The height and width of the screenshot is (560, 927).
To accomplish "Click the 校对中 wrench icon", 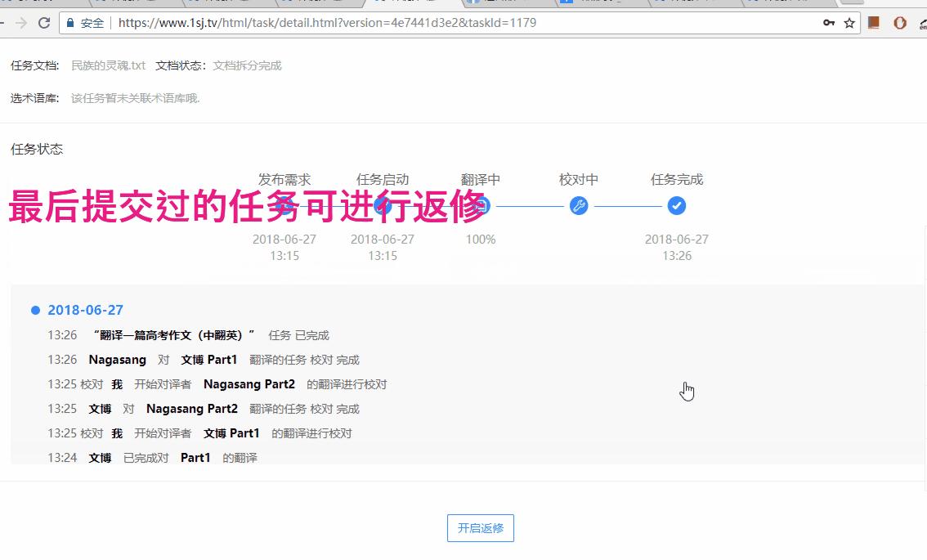I will click(x=579, y=206).
